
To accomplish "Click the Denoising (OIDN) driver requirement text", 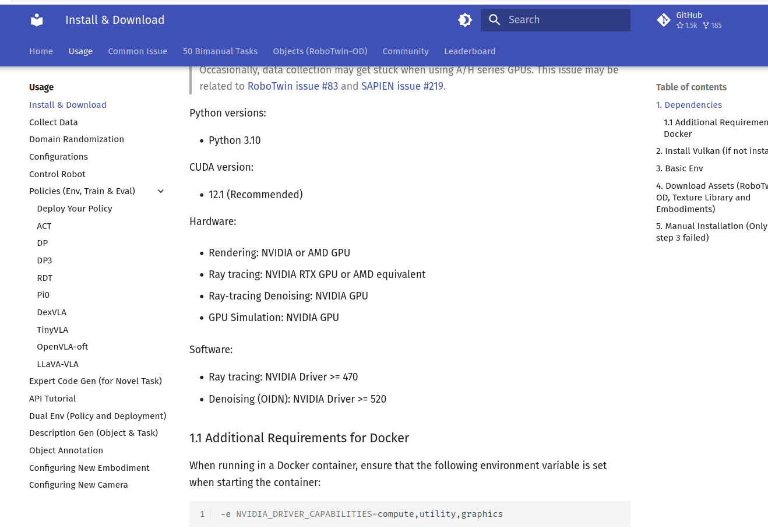I will 297,399.
